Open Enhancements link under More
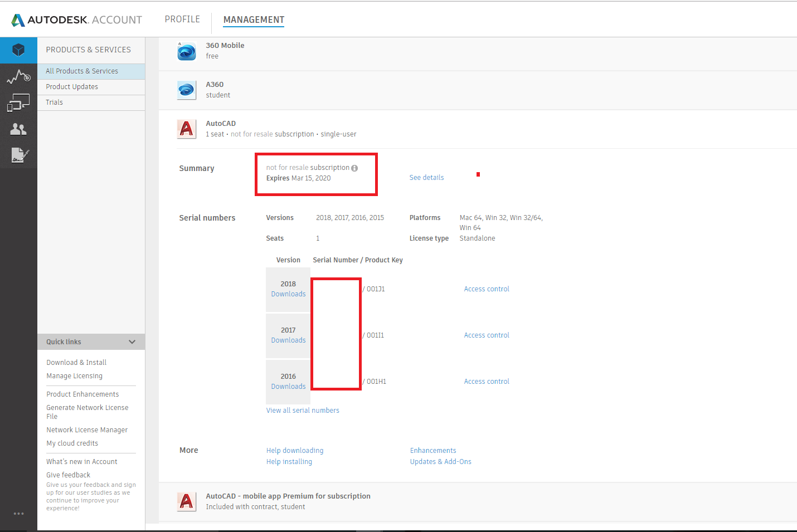The height and width of the screenshot is (532, 797). point(433,451)
